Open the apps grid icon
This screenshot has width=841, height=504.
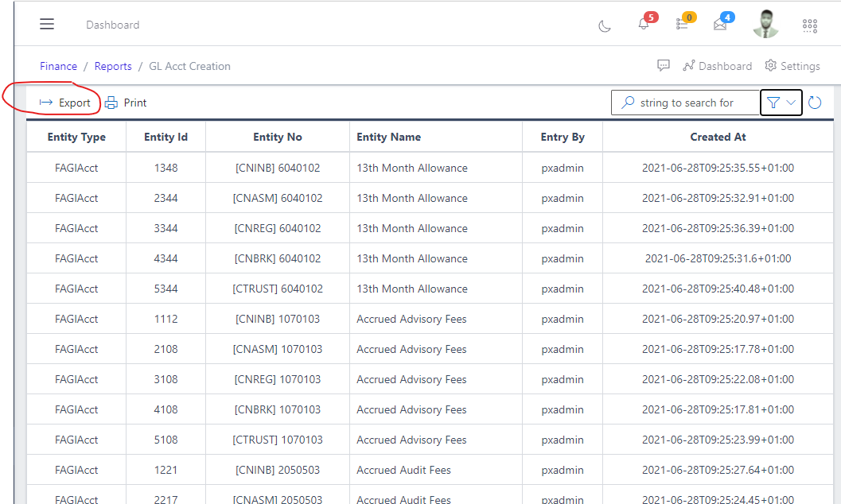[809, 25]
